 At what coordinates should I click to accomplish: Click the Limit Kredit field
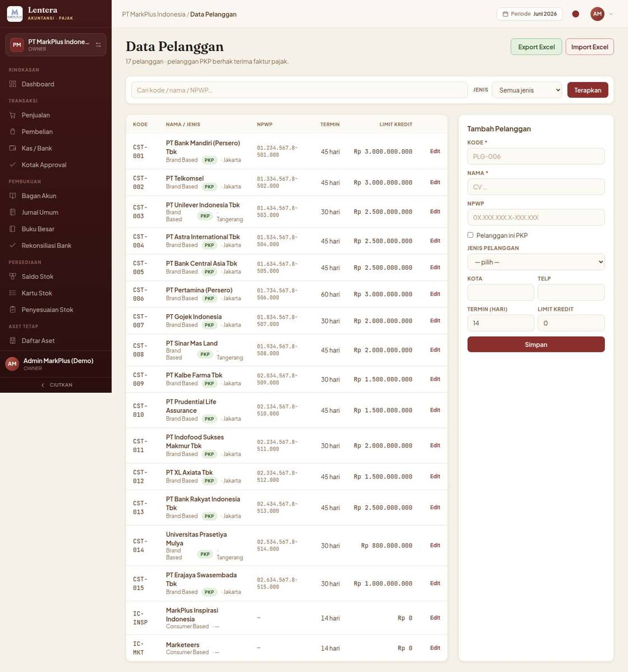pyautogui.click(x=571, y=323)
